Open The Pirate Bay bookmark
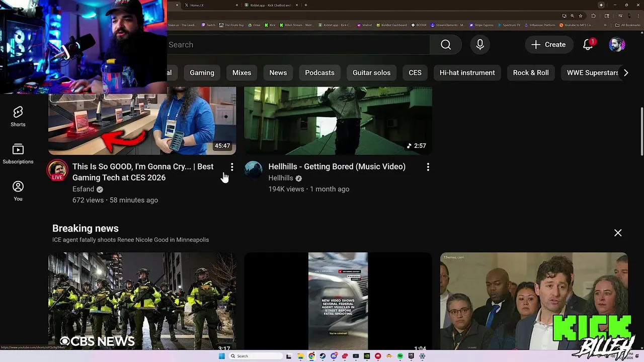 (x=232, y=25)
